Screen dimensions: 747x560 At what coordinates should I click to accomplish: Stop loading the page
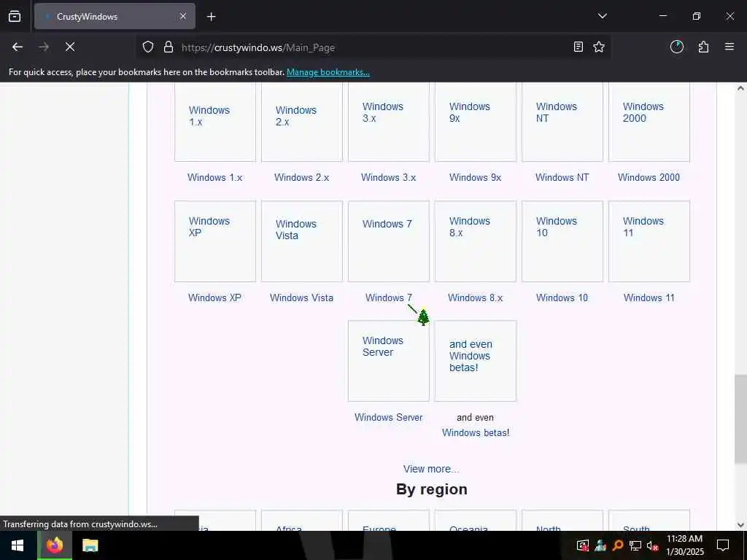pyautogui.click(x=70, y=47)
